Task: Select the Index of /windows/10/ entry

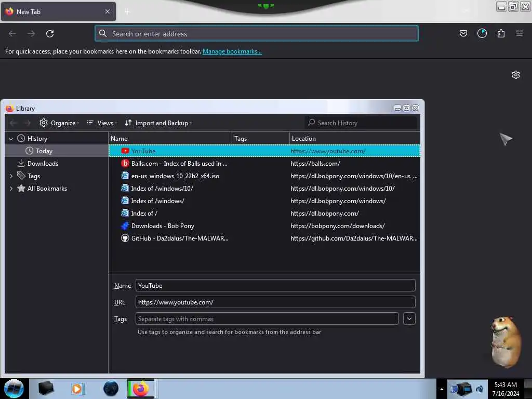Action: (x=264, y=189)
